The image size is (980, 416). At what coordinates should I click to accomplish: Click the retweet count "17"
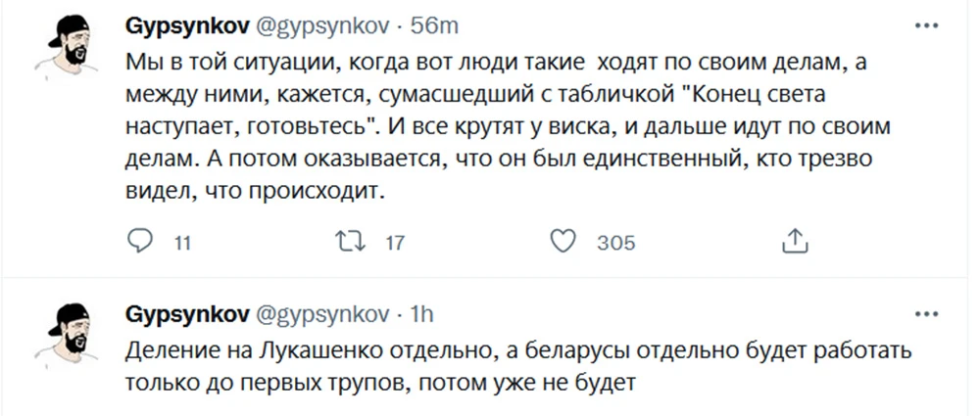395,243
